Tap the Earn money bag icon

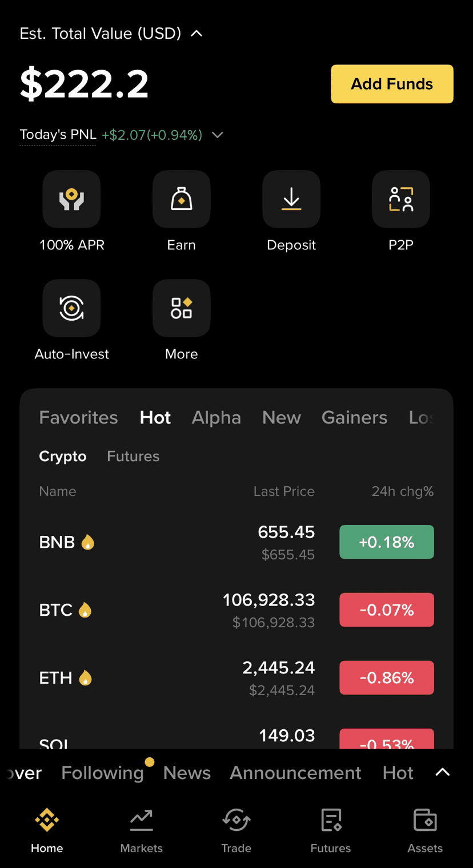coord(181,199)
